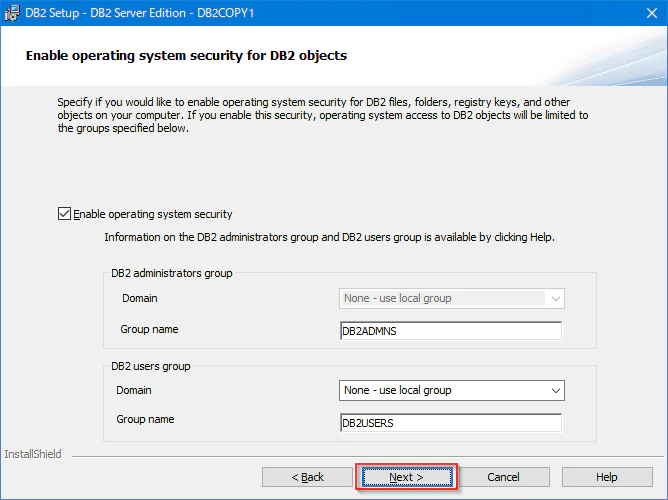Click the DB2 Setup title bar icon

pyautogui.click(x=12, y=13)
